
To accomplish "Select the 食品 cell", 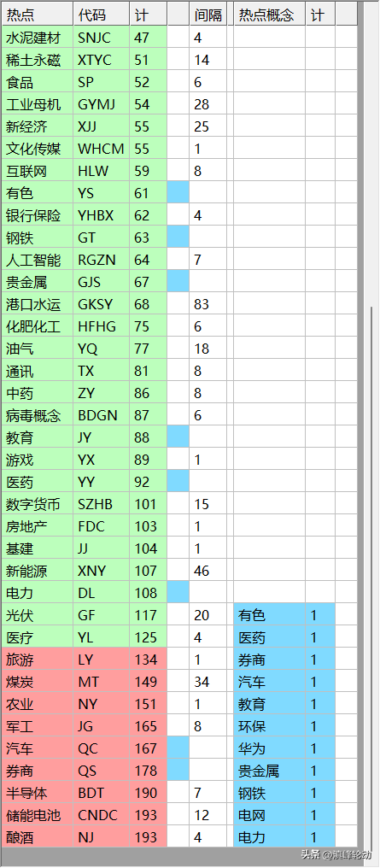I will [x=38, y=82].
